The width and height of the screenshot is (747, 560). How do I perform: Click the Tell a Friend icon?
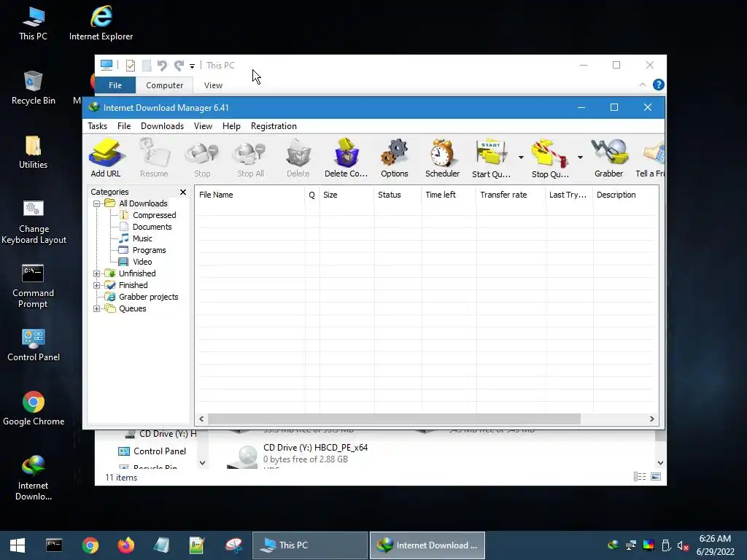(x=650, y=158)
